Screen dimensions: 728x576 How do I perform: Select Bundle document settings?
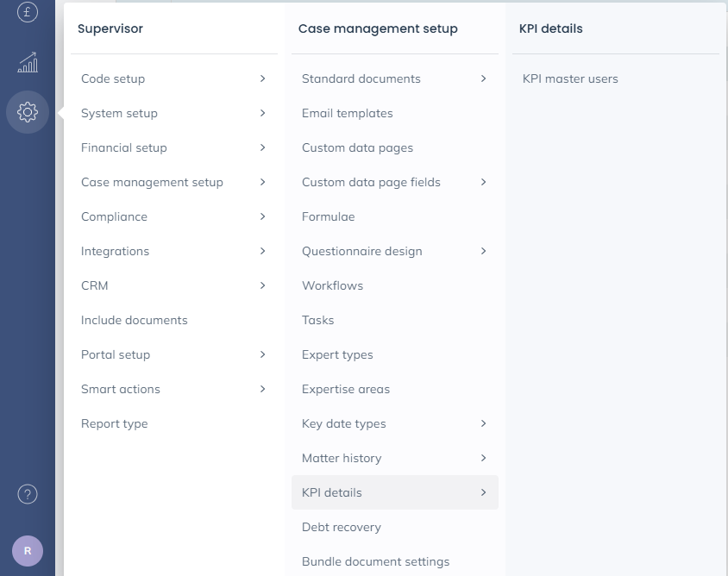click(375, 561)
